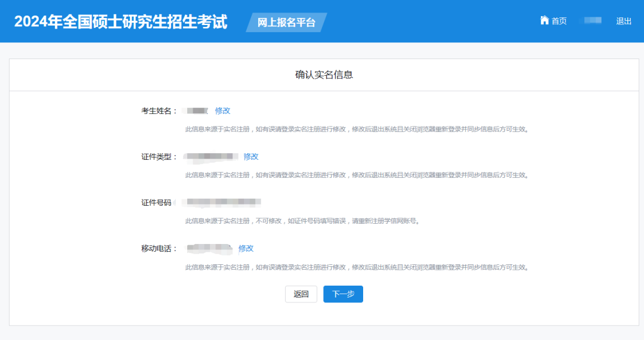Click 退出 to log out
Screen dimensions: 644x340
[624, 21]
